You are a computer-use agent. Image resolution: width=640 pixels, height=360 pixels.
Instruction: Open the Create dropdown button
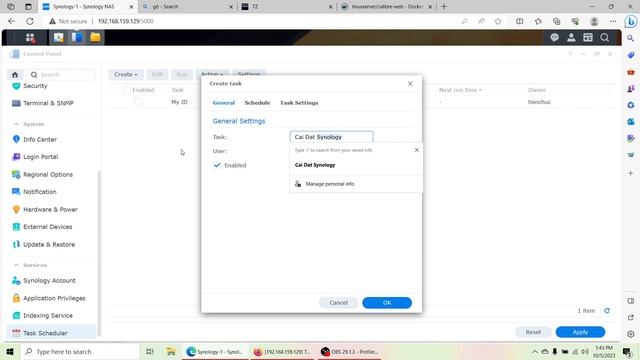pyautogui.click(x=126, y=74)
